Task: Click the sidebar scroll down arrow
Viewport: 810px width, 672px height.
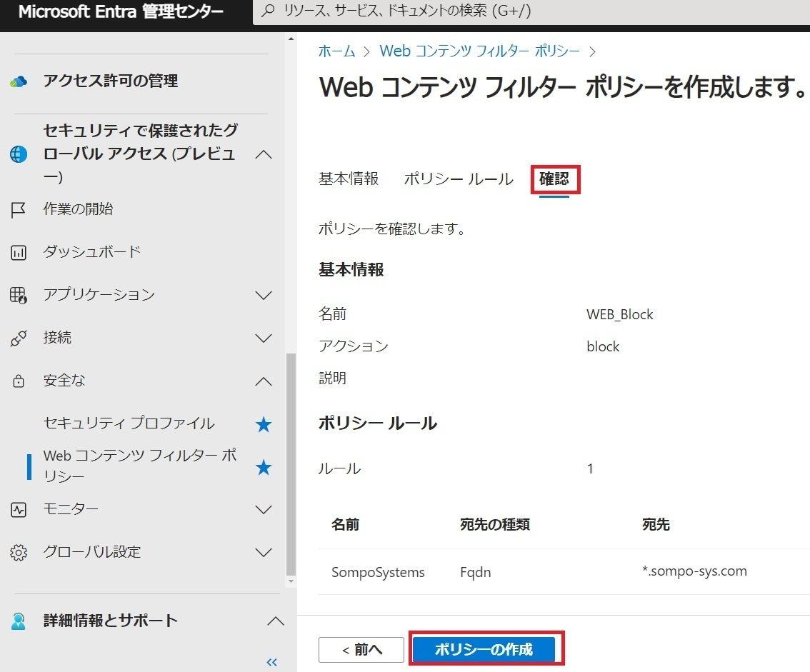Action: (x=291, y=581)
